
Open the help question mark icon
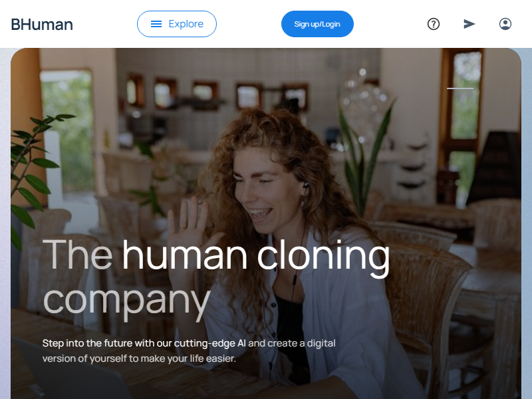pos(434,24)
